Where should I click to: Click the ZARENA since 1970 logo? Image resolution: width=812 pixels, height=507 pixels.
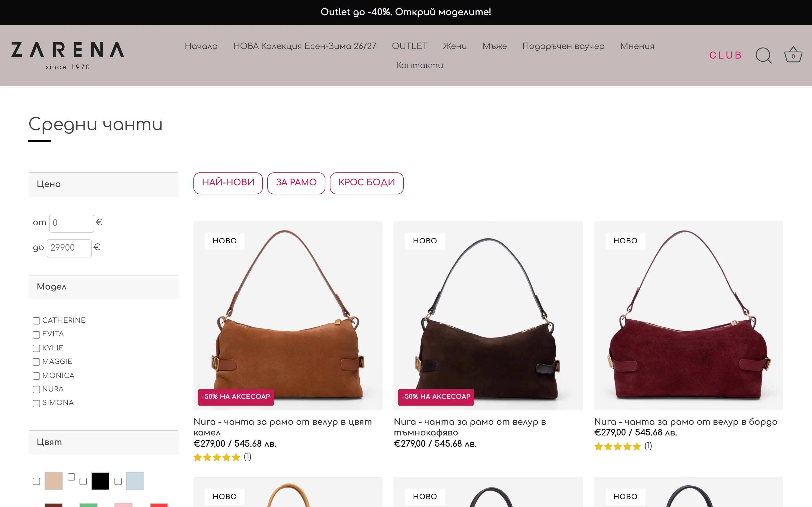(x=68, y=56)
